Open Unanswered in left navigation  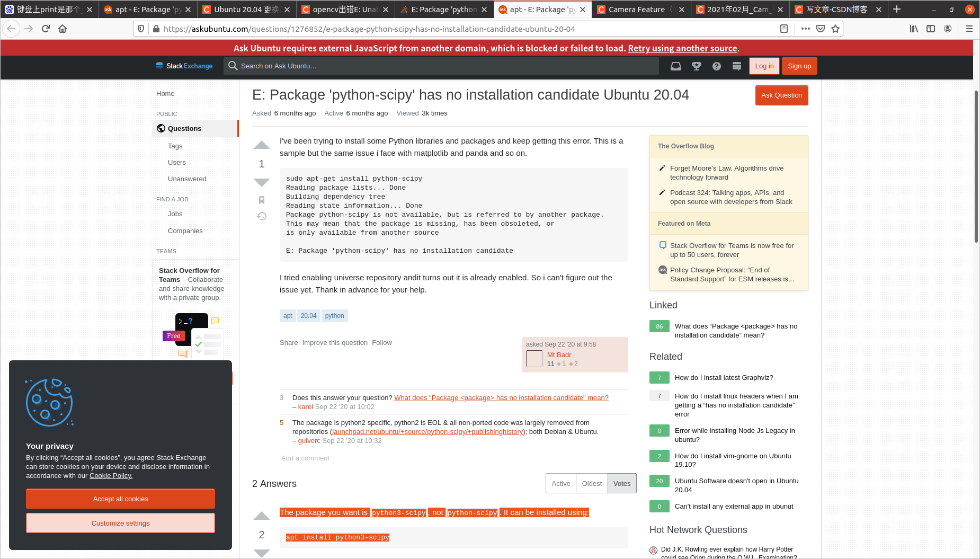(x=187, y=179)
